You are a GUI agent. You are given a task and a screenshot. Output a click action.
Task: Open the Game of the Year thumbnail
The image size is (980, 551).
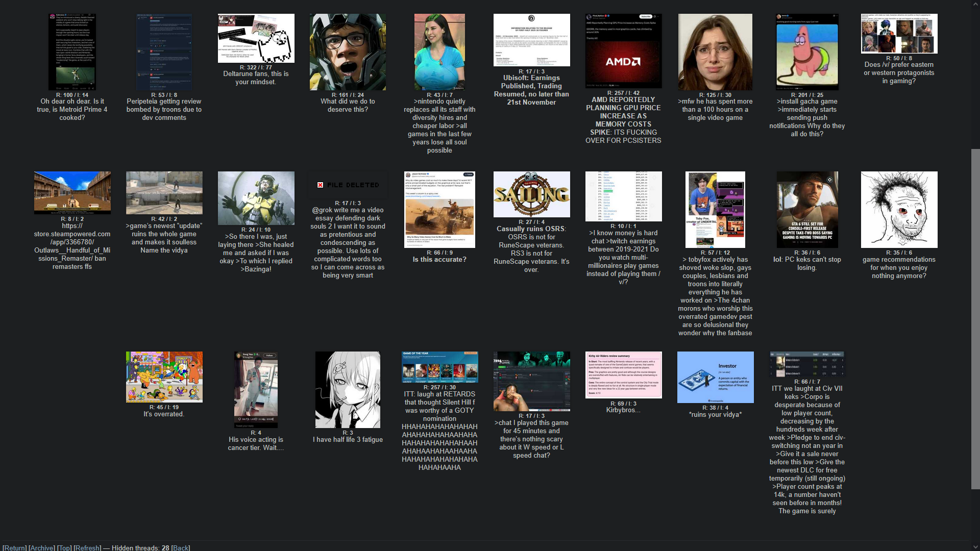coord(439,367)
